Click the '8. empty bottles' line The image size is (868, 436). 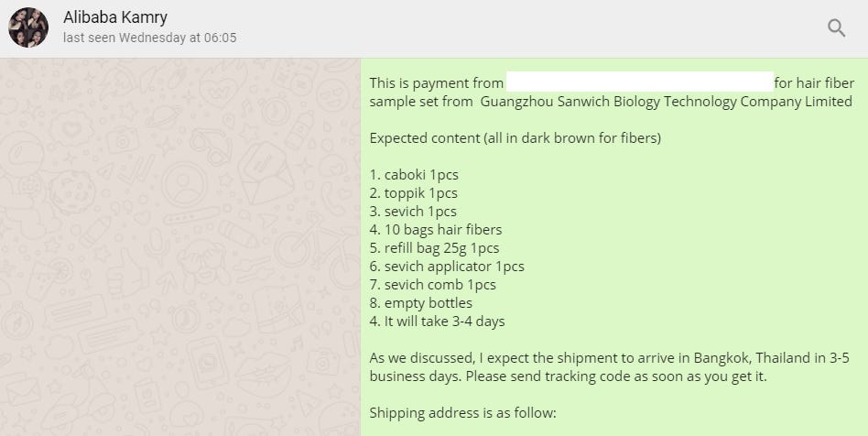click(420, 303)
